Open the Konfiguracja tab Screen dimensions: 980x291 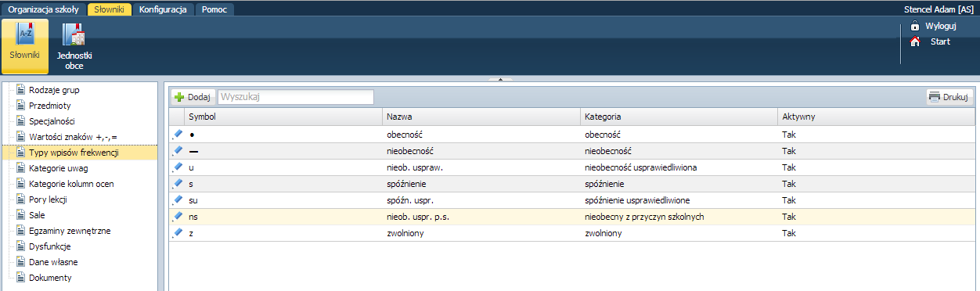[163, 9]
